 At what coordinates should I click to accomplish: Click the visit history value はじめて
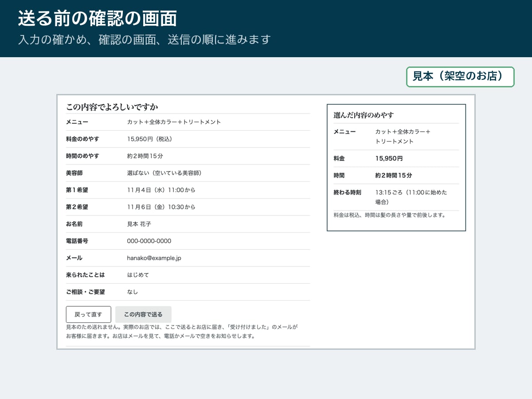[138, 275]
